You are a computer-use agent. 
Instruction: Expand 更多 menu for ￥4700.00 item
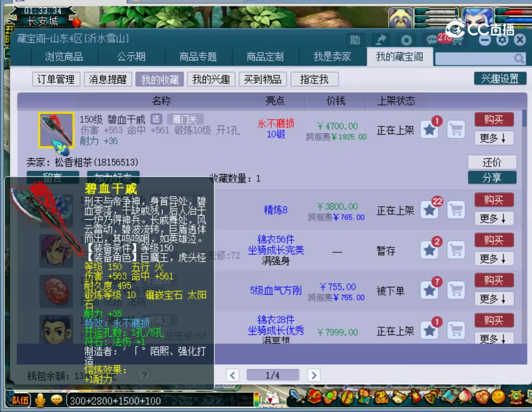(494, 138)
